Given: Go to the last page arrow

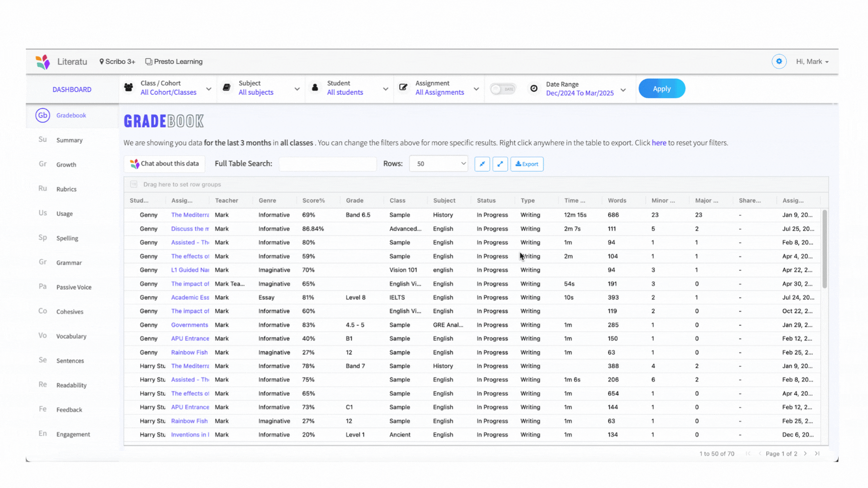Looking at the screenshot, I should pyautogui.click(x=817, y=454).
